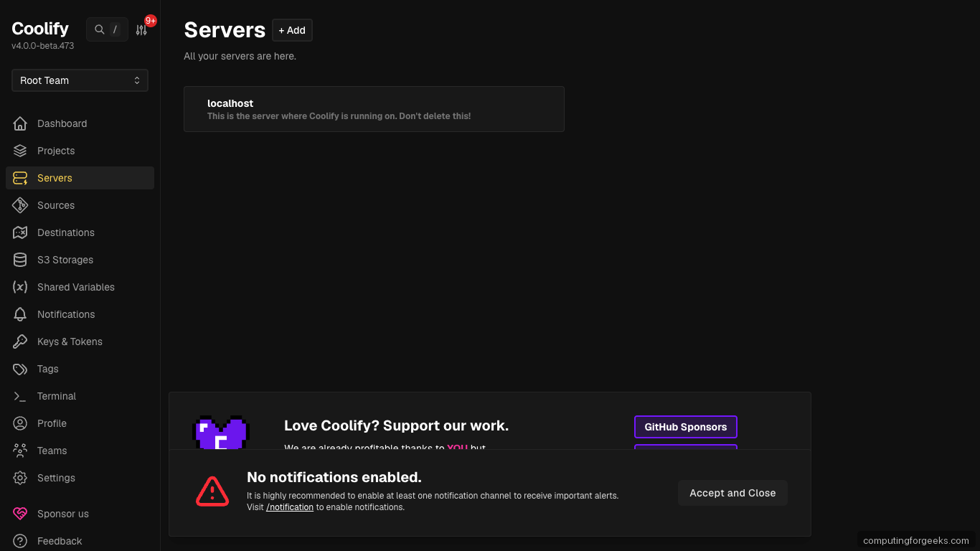The width and height of the screenshot is (980, 551).
Task: Navigate to Destinations via its icon
Action: click(21, 232)
